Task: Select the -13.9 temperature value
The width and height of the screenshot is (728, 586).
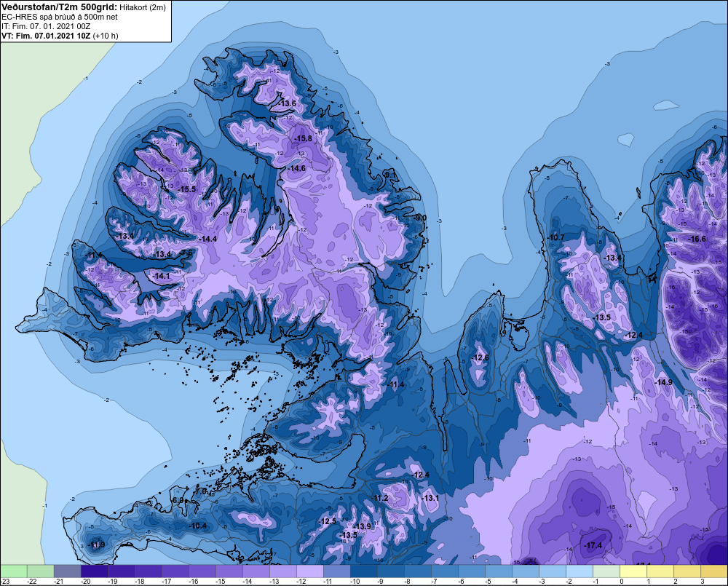Action: pos(363,526)
